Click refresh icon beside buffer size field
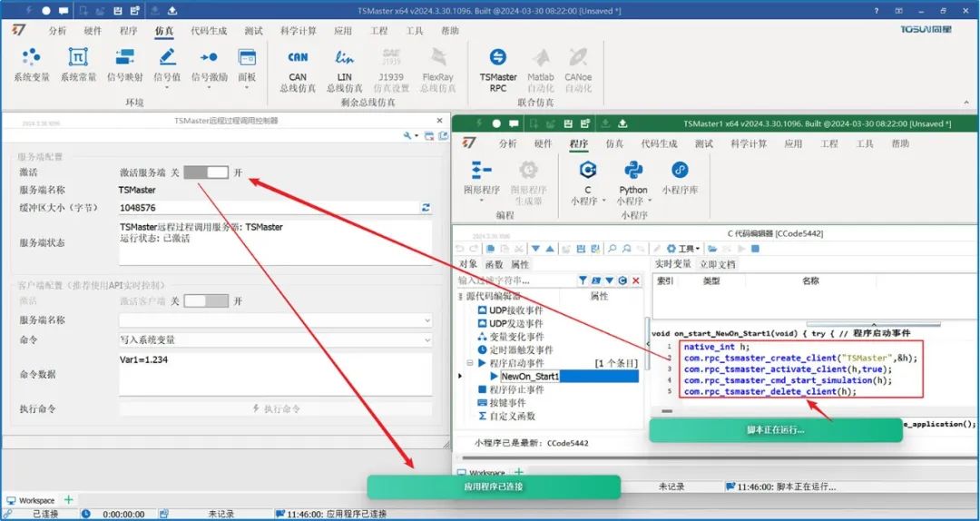Viewport: 980px width, 521px height. [x=426, y=208]
